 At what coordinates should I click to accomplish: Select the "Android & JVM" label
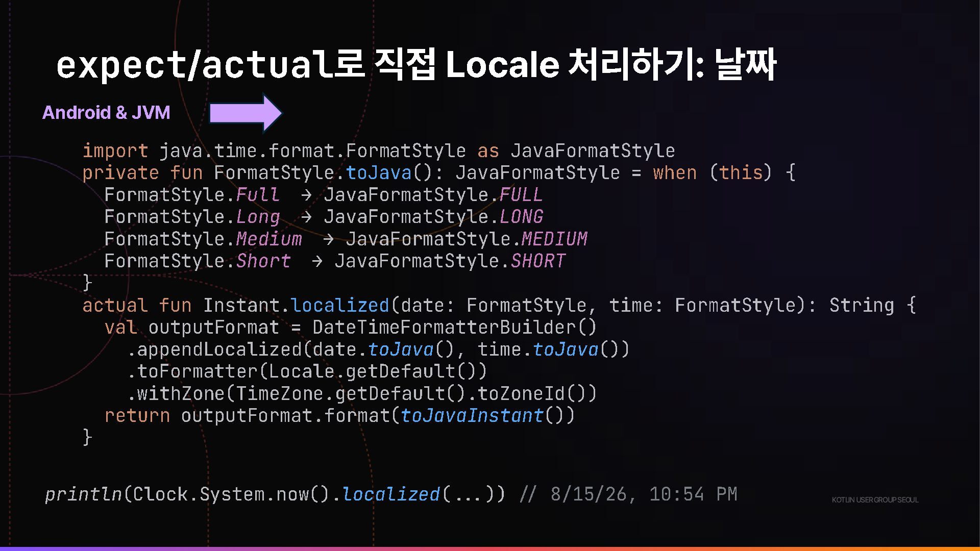pos(106,112)
